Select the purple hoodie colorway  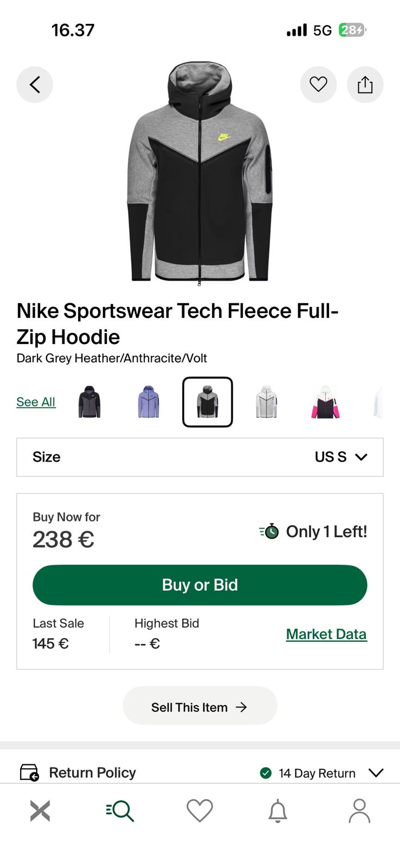[148, 402]
